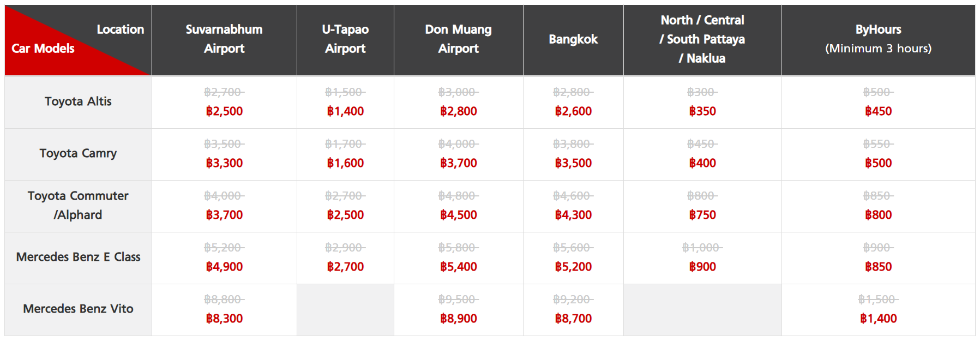Image resolution: width=980 pixels, height=341 pixels.
Task: Click the Suvarnabhum Airport column header
Action: [224, 39]
